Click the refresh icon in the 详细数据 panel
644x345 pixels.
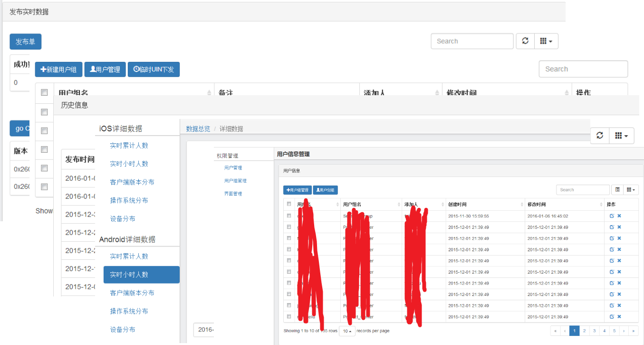599,136
